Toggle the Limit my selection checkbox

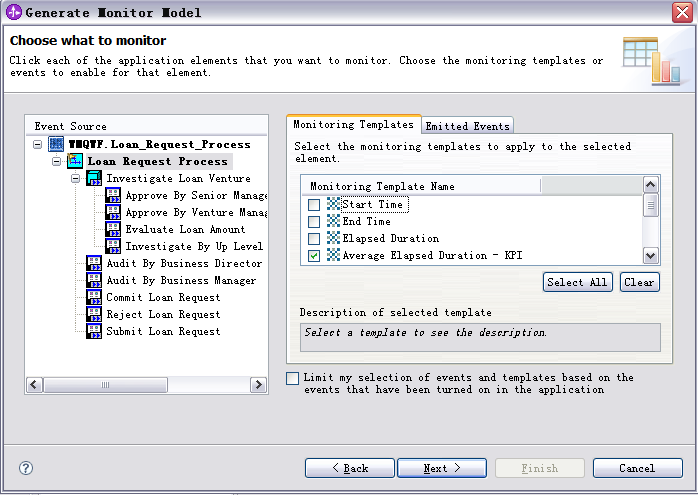coord(292,378)
